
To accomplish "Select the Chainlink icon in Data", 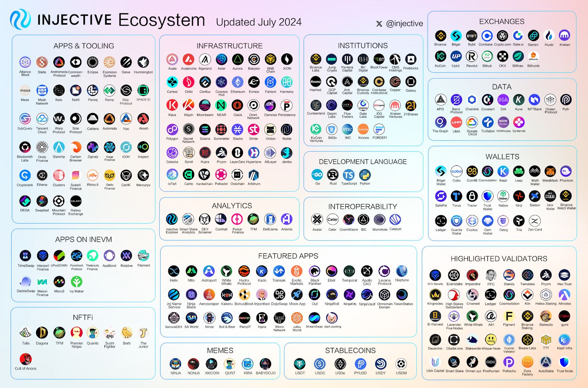I will point(472,100).
